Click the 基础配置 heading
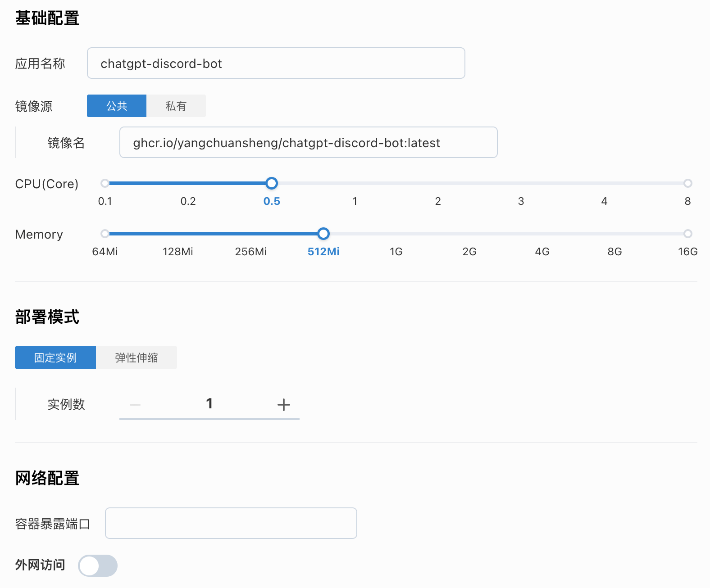 [x=47, y=18]
